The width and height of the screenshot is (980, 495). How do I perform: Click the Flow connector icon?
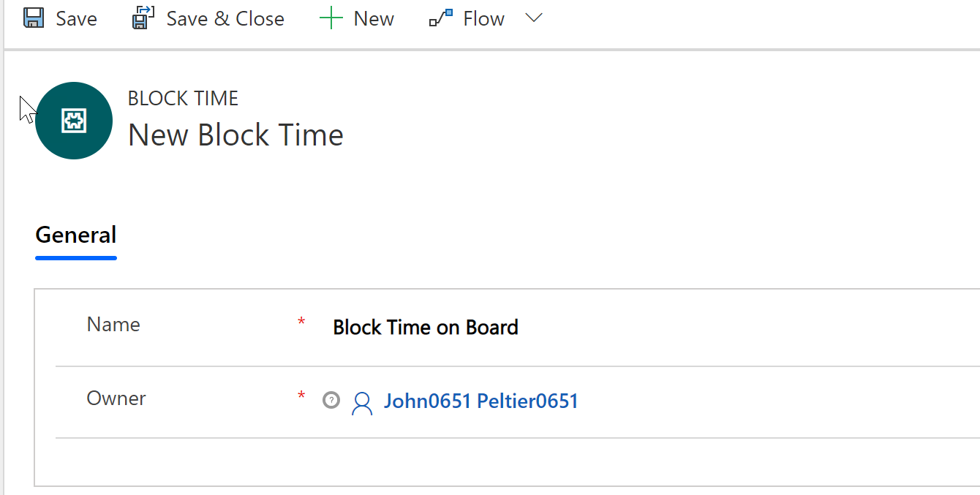tap(440, 18)
